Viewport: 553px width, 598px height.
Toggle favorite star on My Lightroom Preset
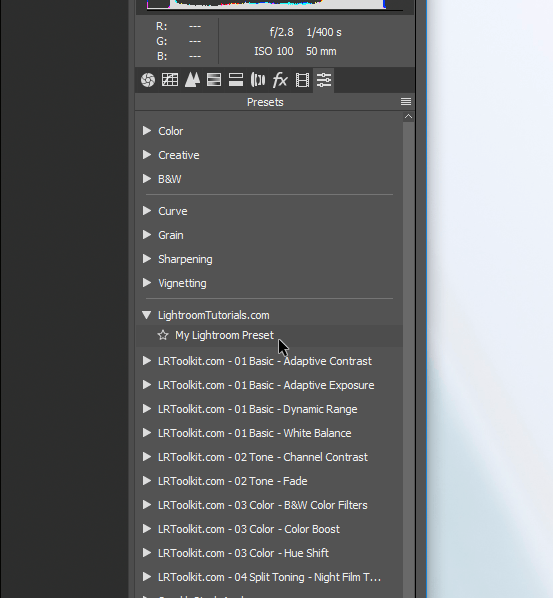tap(163, 335)
